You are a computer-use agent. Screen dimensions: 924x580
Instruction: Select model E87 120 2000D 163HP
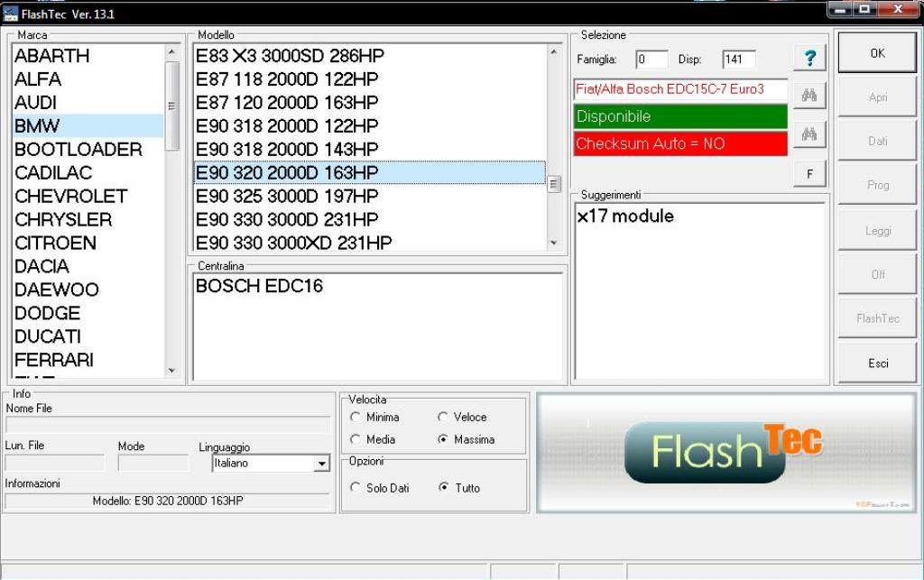[369, 103]
